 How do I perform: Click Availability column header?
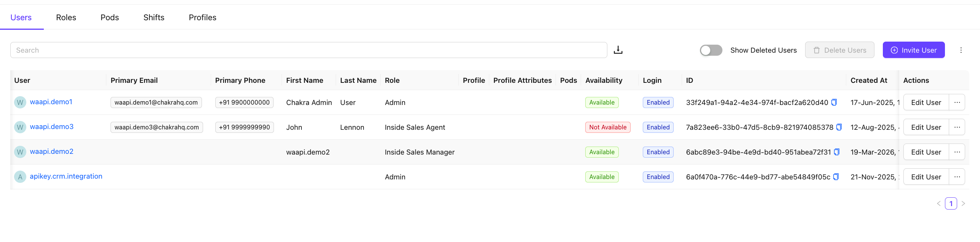(604, 80)
